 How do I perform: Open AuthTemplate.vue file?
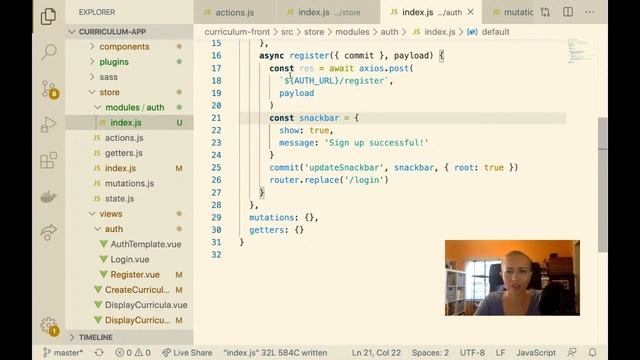[129, 244]
